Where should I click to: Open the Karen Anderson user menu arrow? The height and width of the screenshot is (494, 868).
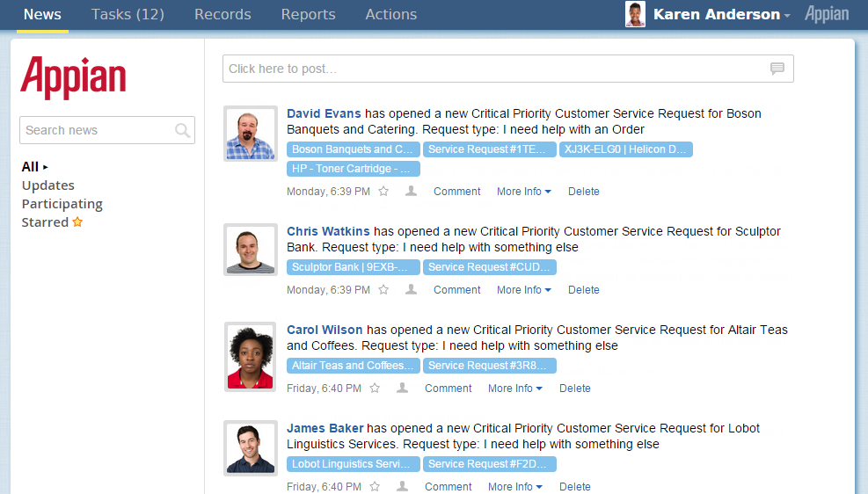click(787, 16)
